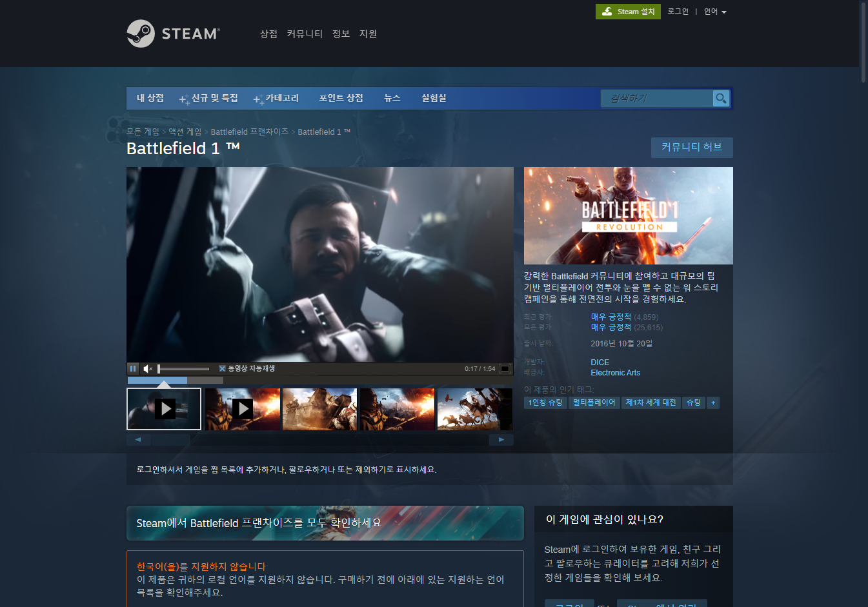Open the 실험실 labs tab

(x=434, y=98)
